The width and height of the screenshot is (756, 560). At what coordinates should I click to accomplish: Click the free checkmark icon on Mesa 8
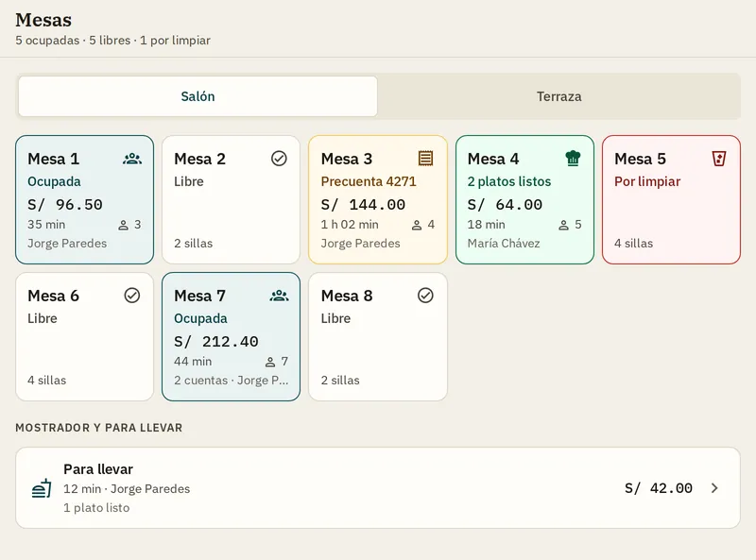(x=425, y=296)
